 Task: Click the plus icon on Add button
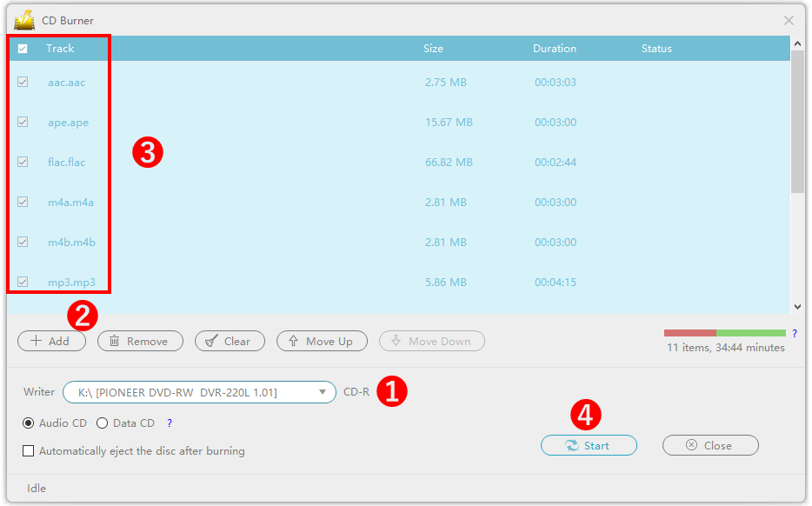click(x=37, y=342)
